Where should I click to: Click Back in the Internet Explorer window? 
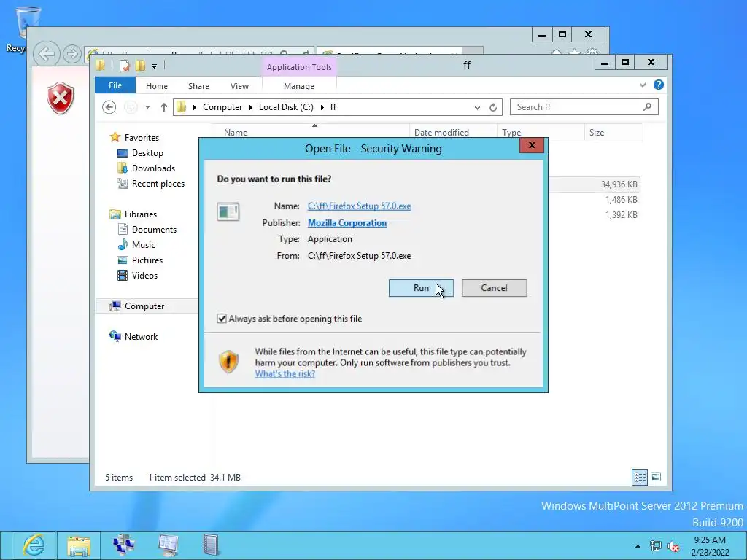coord(46,54)
